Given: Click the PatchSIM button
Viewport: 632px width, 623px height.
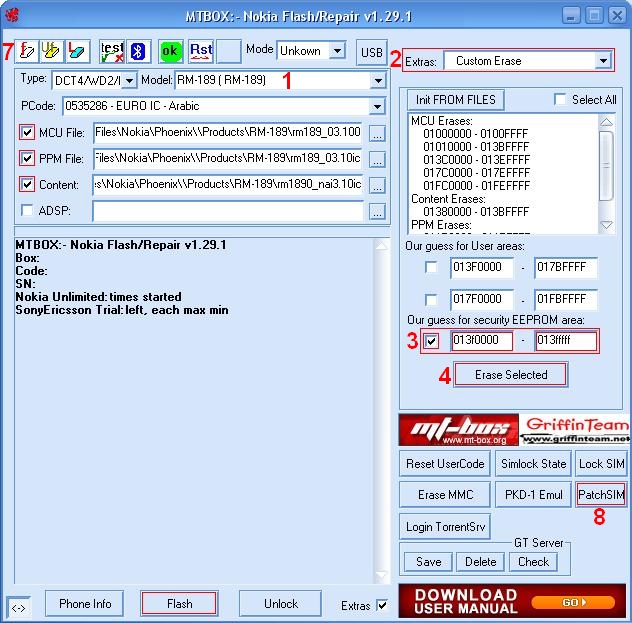Looking at the screenshot, I should 601,494.
